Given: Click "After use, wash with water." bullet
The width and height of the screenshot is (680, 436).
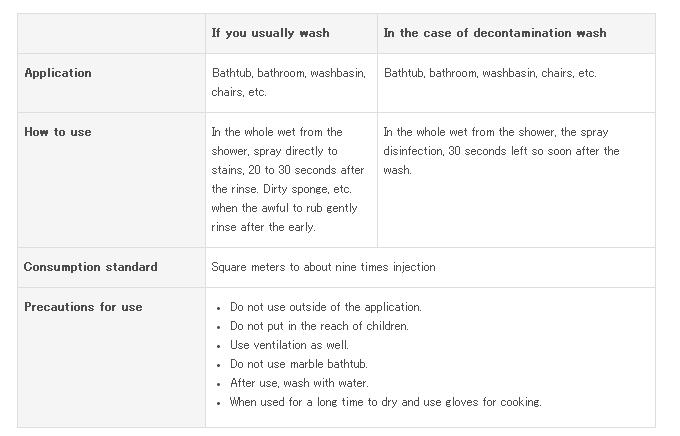Looking at the screenshot, I should point(299,383).
